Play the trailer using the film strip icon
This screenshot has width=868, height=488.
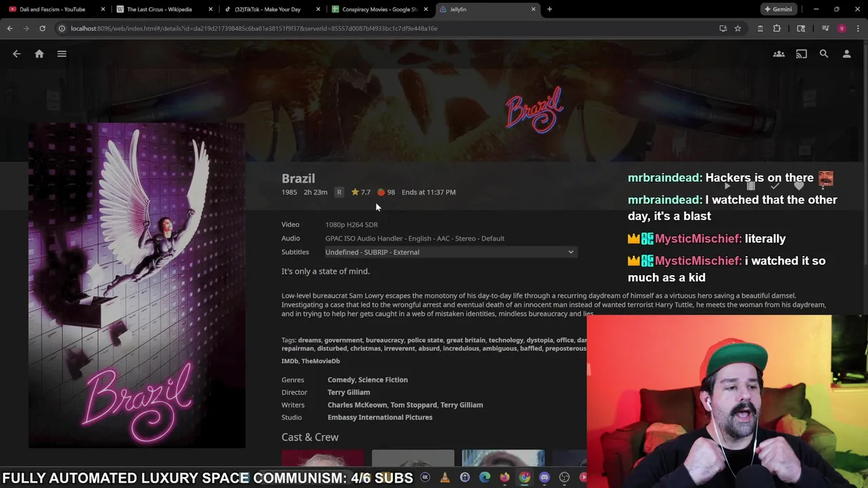point(751,186)
